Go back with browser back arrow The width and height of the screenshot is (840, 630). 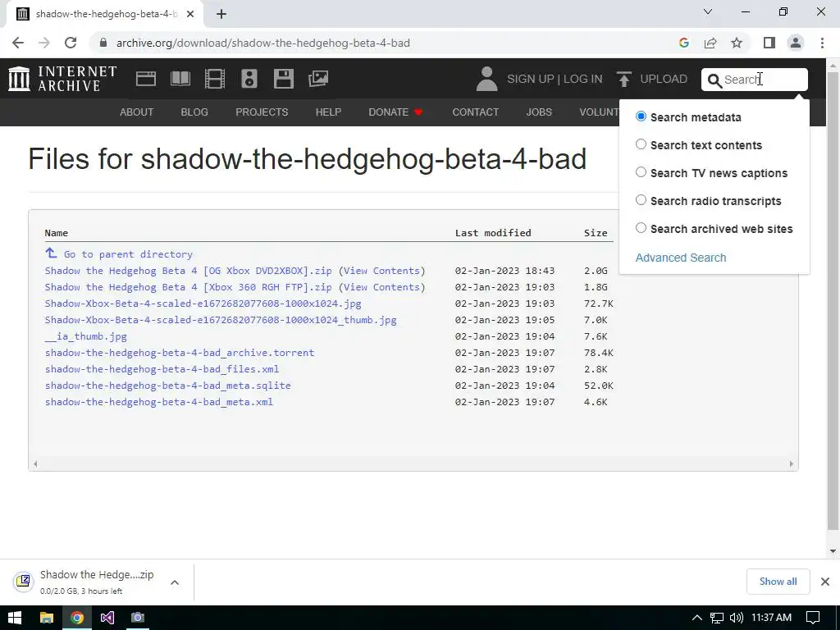[18, 43]
